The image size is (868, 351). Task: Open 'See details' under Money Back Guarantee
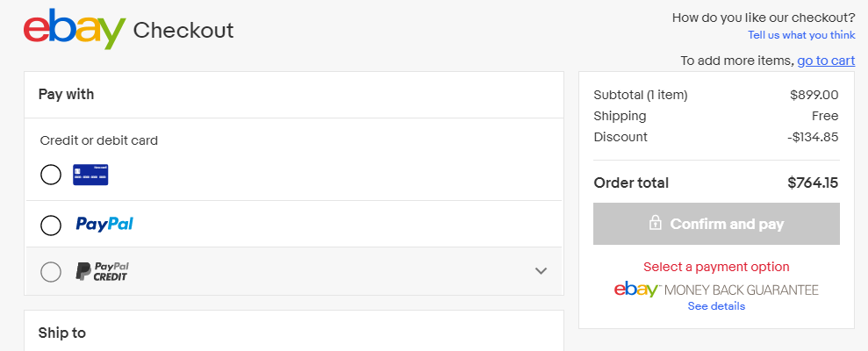[x=716, y=306]
